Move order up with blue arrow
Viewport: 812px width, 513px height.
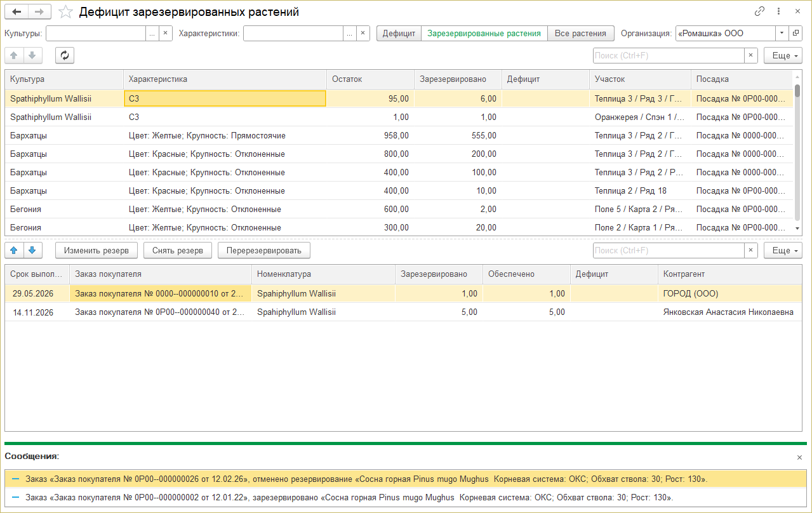point(14,251)
